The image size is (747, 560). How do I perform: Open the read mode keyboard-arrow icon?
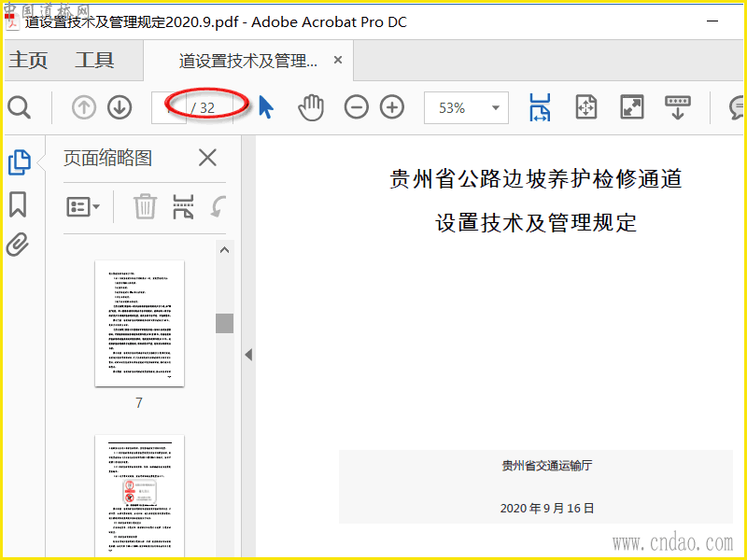point(678,107)
